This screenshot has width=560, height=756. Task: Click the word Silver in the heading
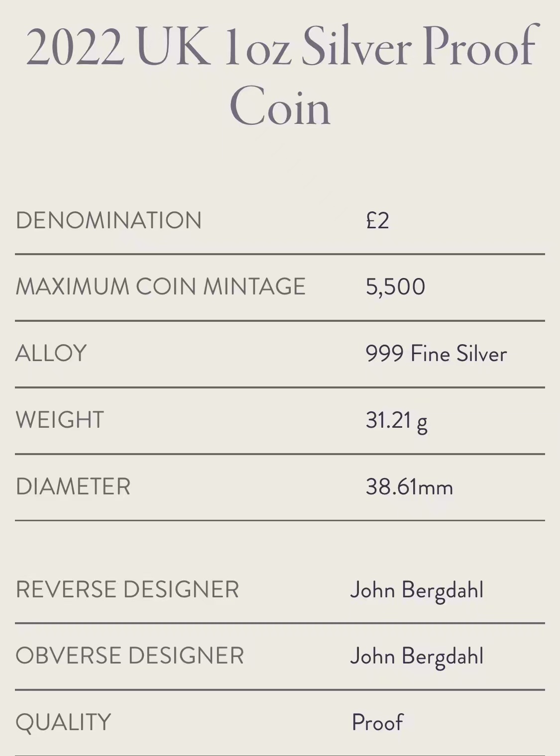[x=356, y=47]
